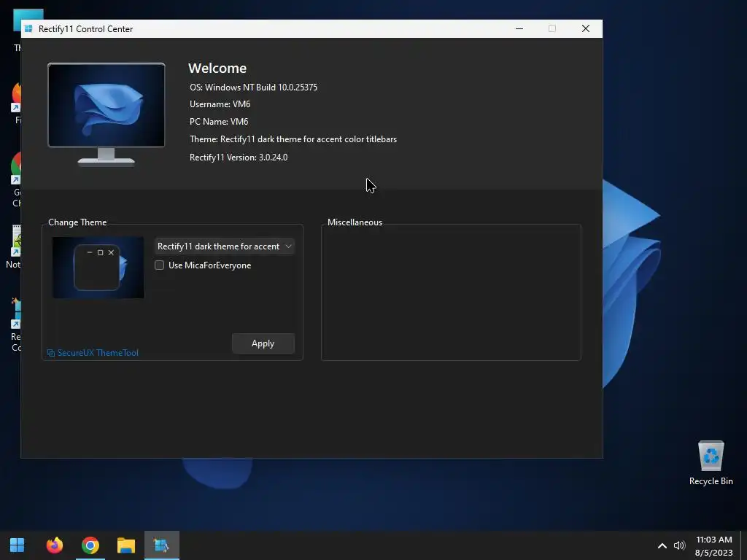Click the Apply button

tap(263, 343)
